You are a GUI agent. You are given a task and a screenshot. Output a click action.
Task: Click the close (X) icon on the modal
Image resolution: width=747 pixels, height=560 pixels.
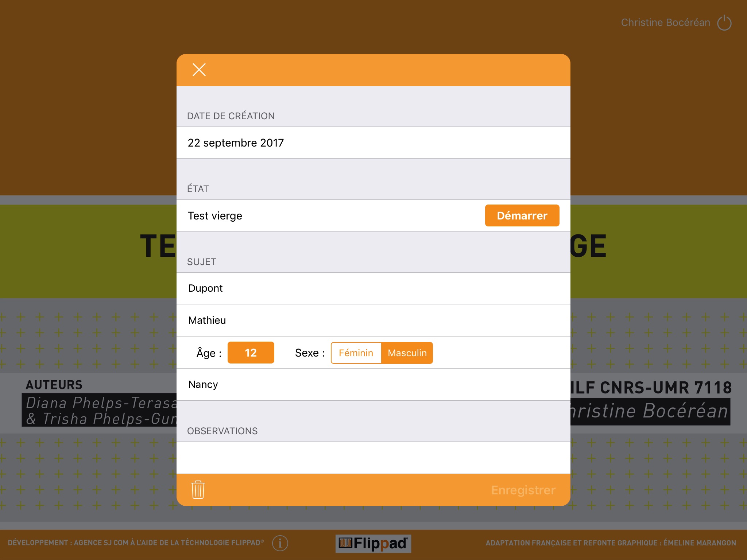click(199, 69)
